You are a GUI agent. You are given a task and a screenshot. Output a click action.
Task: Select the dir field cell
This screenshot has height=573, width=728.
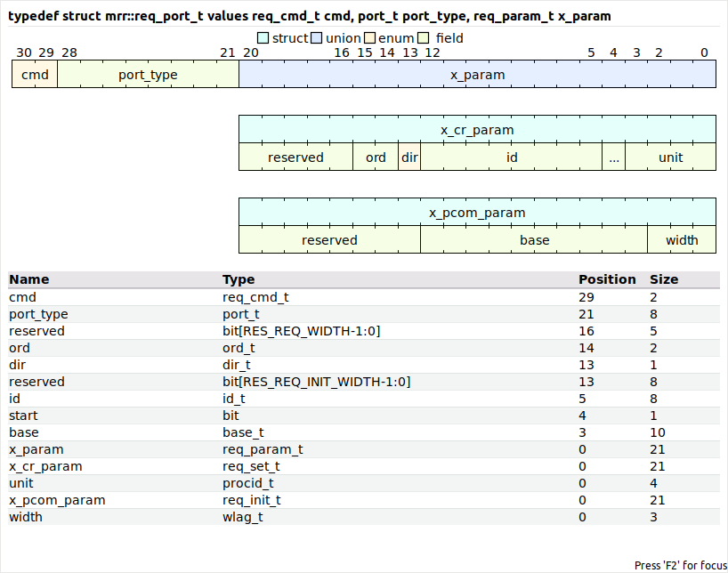[x=409, y=157]
